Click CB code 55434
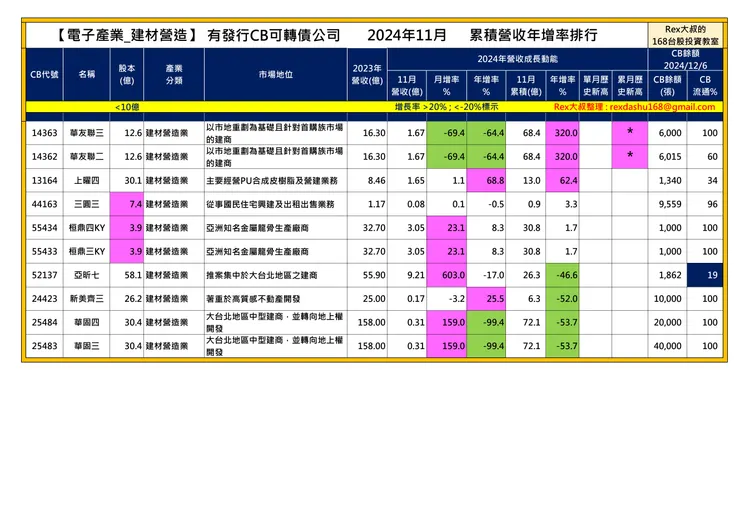This screenshot has width=740, height=523. coord(44,228)
